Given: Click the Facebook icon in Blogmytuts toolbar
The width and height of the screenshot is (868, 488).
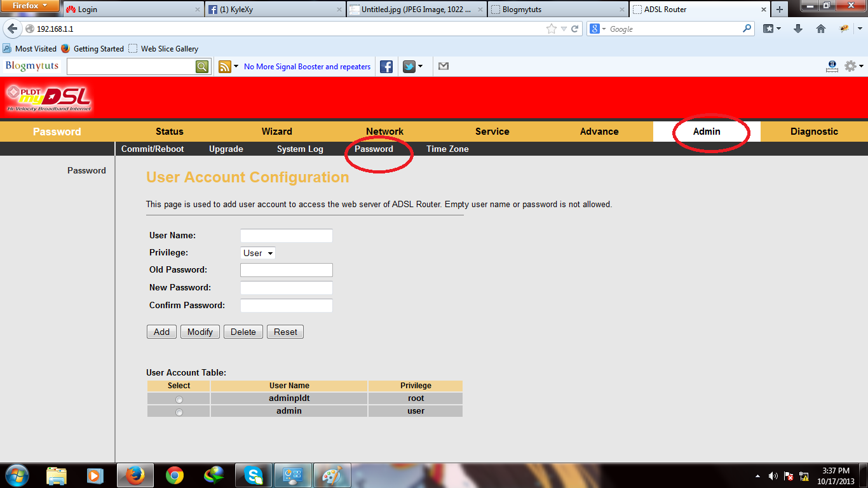Looking at the screenshot, I should pos(386,66).
